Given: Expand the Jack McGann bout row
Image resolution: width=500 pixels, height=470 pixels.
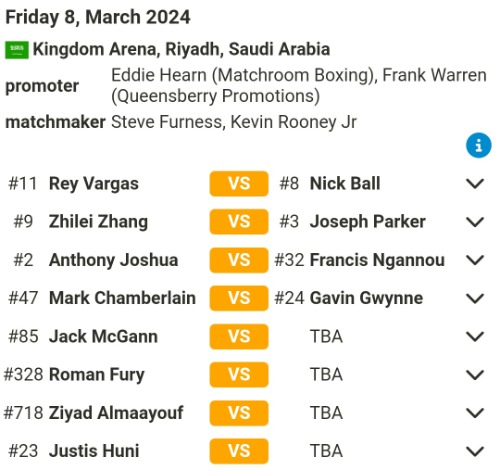Looking at the screenshot, I should coord(475,336).
